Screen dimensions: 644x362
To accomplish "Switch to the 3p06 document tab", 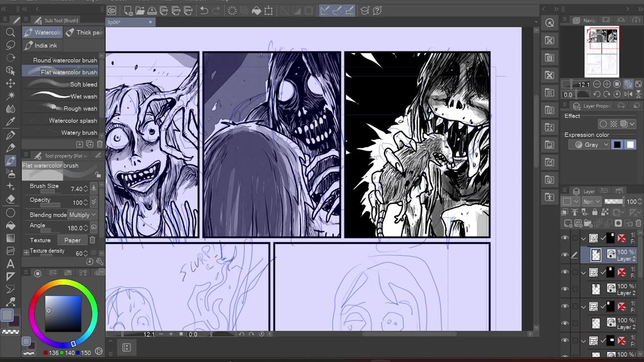I will point(129,22).
